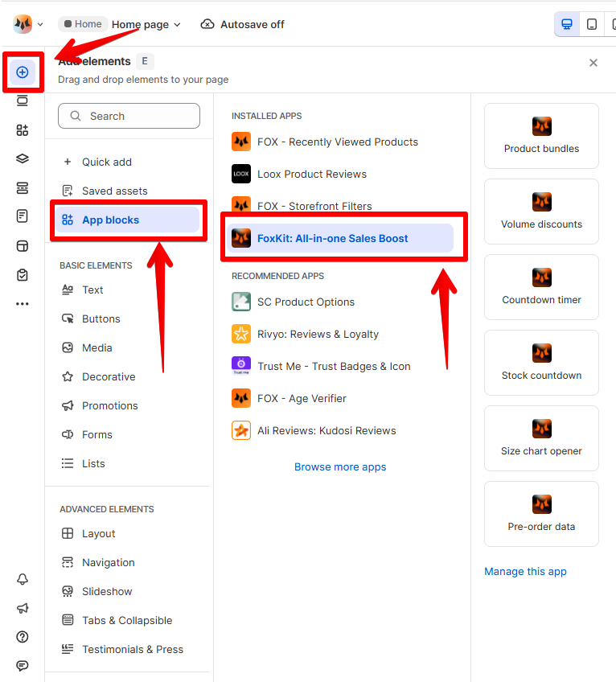The width and height of the screenshot is (616, 682).
Task: Select FoxKit: All-in-one Sales Boost app
Action: click(340, 238)
